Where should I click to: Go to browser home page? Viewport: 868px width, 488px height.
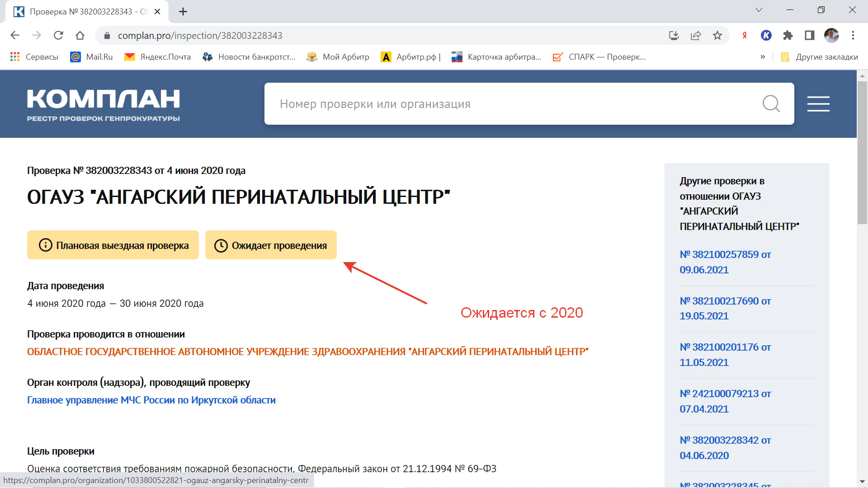(80, 35)
